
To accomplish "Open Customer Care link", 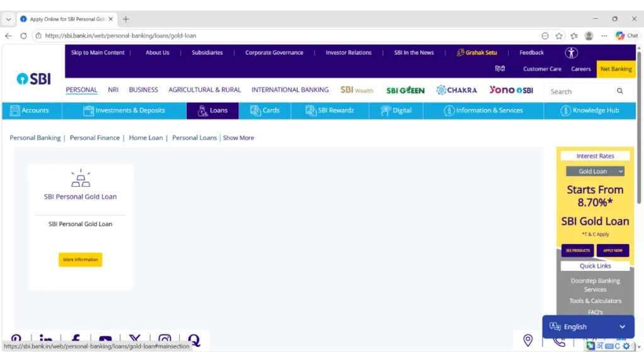I will coord(542,69).
